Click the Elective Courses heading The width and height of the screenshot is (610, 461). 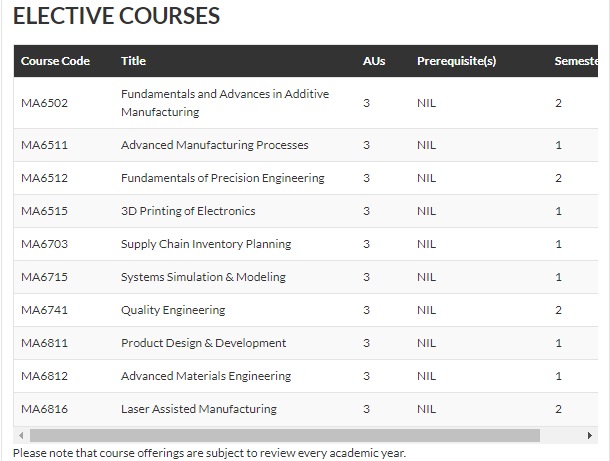click(116, 17)
